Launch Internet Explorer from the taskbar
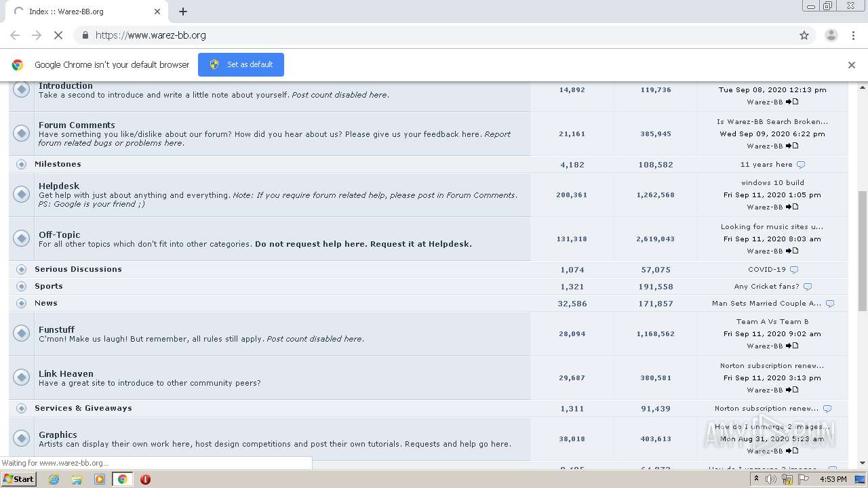The image size is (868, 488). click(x=54, y=479)
